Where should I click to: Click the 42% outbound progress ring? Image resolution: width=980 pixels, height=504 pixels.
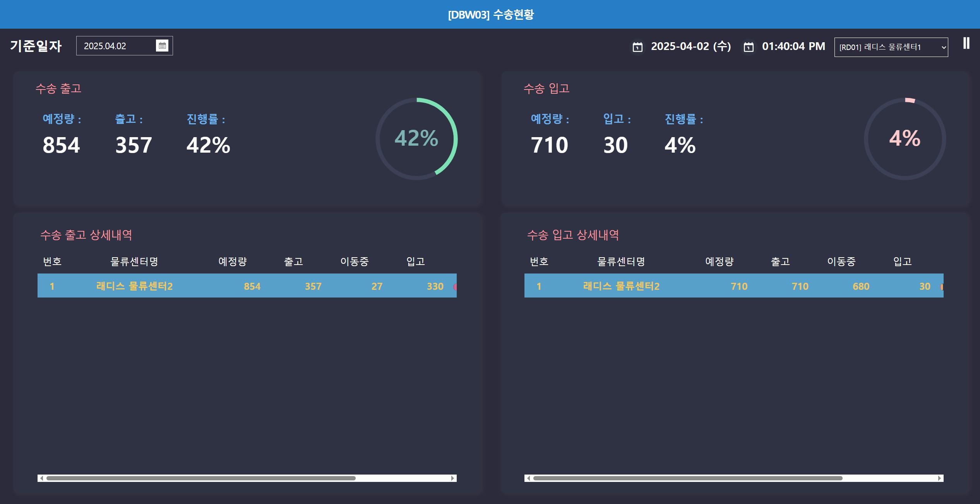point(416,139)
